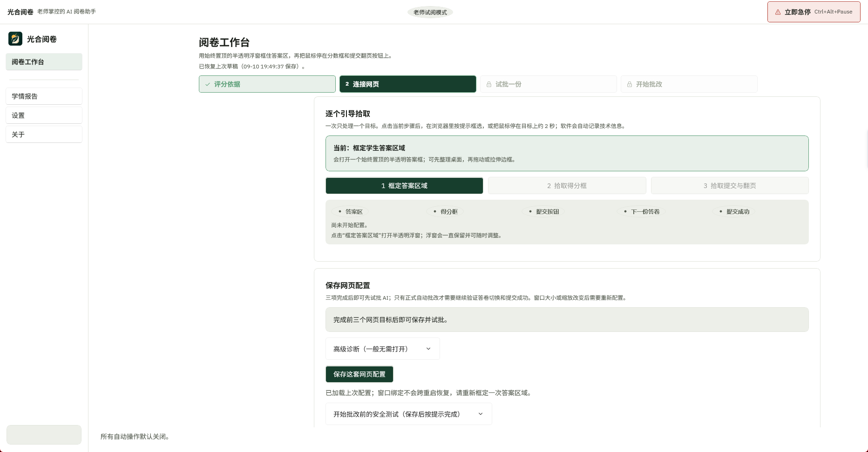
Task: Click the lock icon beside 开始批改
Action: (630, 84)
